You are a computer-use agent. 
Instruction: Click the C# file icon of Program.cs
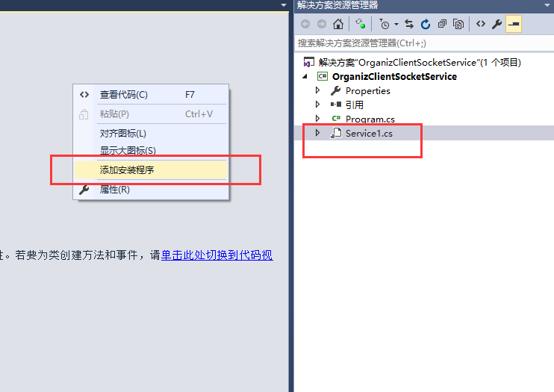336,119
